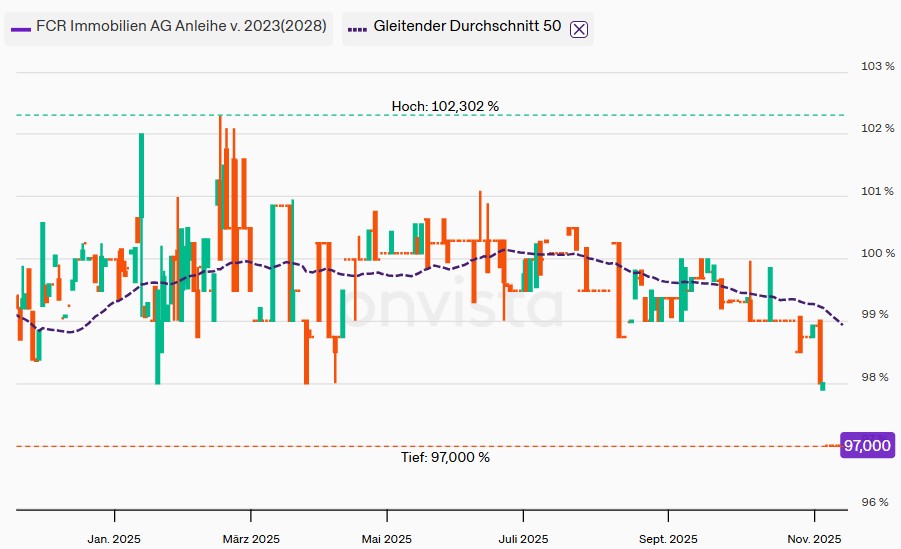The image size is (901, 549).
Task: Remove the Gleitender Durchschnitt 50 indicator
Action: [579, 29]
